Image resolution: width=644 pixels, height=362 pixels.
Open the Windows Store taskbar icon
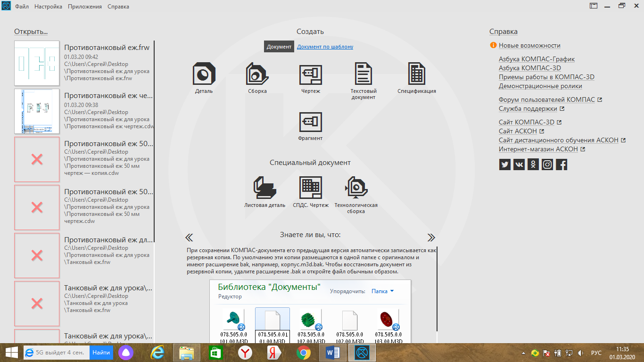(215, 353)
